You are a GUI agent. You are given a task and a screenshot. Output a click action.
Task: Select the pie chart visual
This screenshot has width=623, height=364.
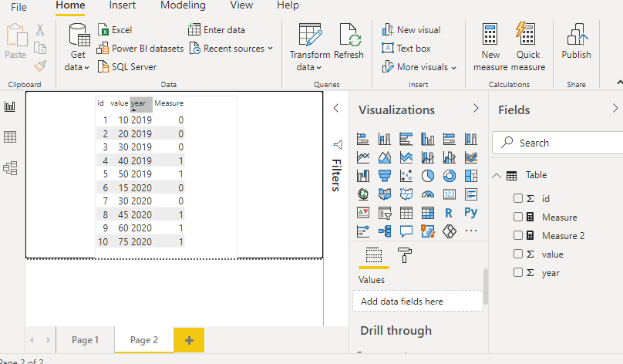click(428, 176)
